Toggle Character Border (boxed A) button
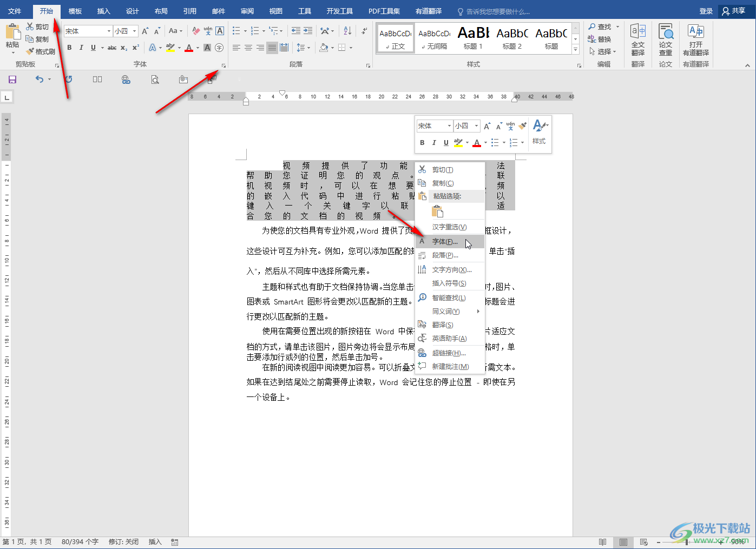Image resolution: width=756 pixels, height=549 pixels. click(220, 31)
